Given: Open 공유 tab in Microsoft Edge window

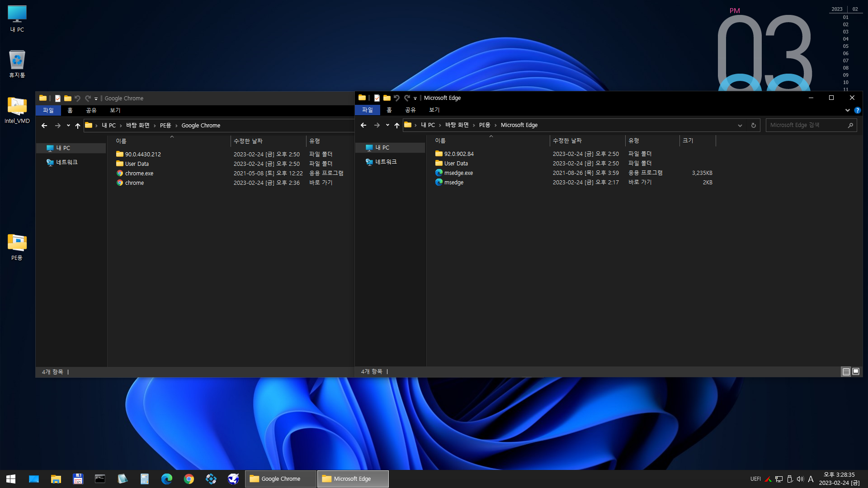Looking at the screenshot, I should click(x=410, y=110).
